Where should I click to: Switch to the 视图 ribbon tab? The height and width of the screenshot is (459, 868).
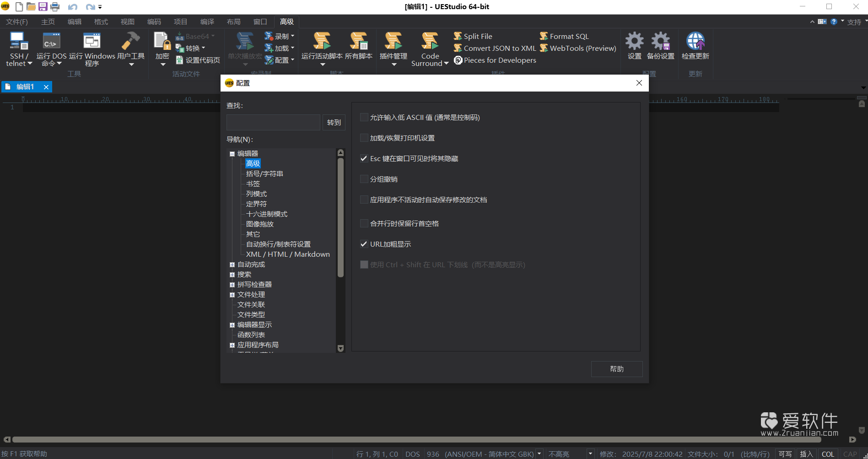pyautogui.click(x=128, y=22)
